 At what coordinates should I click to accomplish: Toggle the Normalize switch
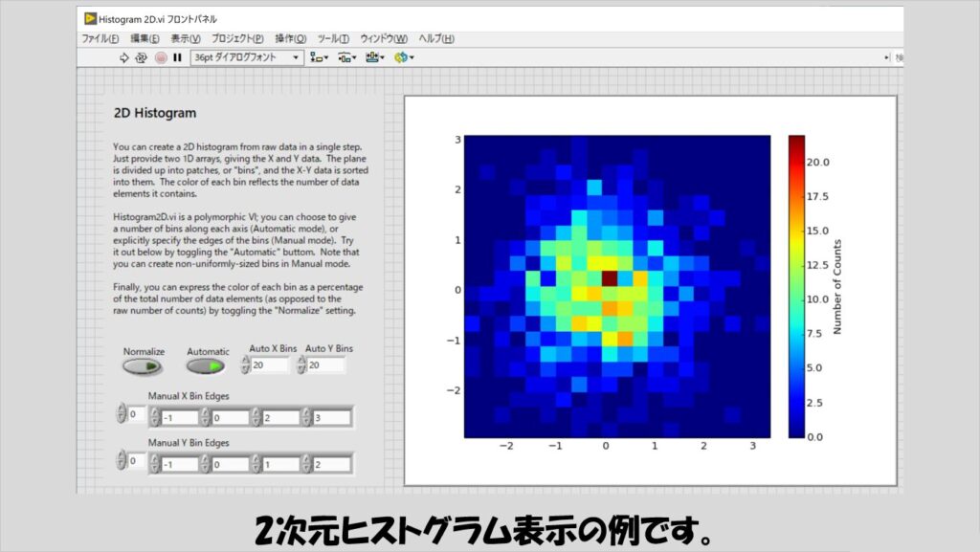click(143, 366)
